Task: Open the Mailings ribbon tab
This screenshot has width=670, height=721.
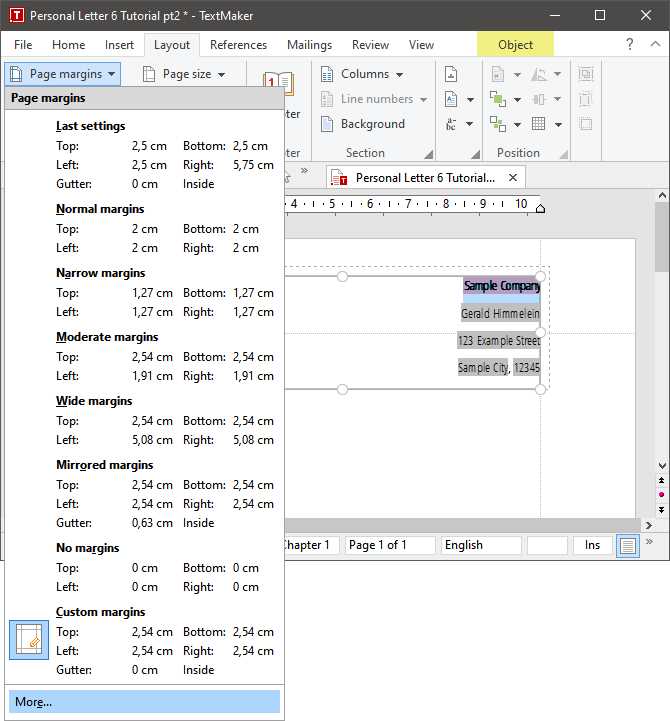Action: (x=309, y=45)
